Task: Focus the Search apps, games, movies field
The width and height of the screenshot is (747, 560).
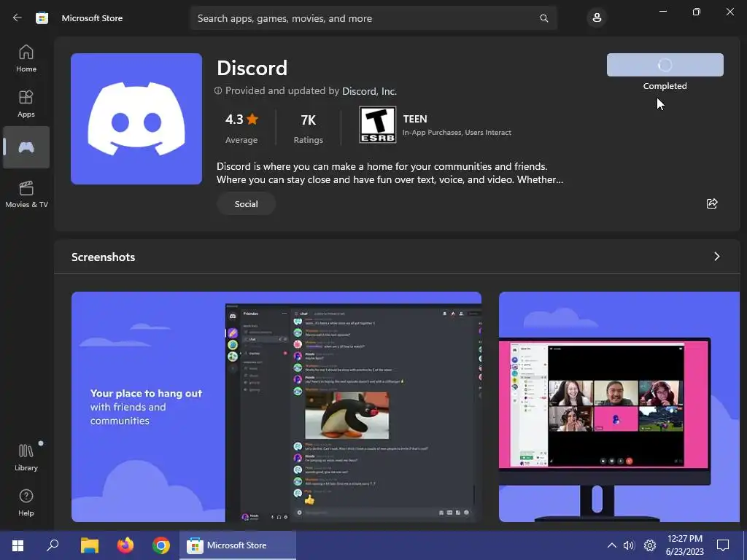Action: click(373, 18)
